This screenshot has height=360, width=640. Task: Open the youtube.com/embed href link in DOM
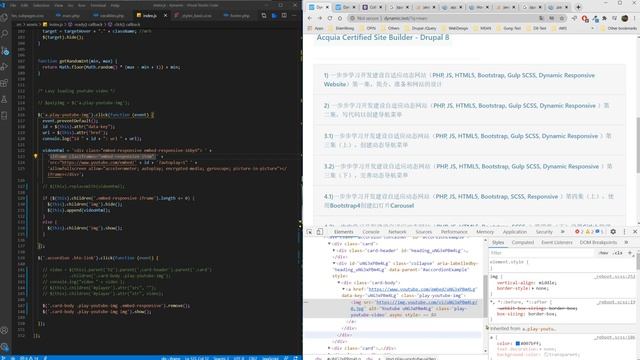(x=422, y=289)
